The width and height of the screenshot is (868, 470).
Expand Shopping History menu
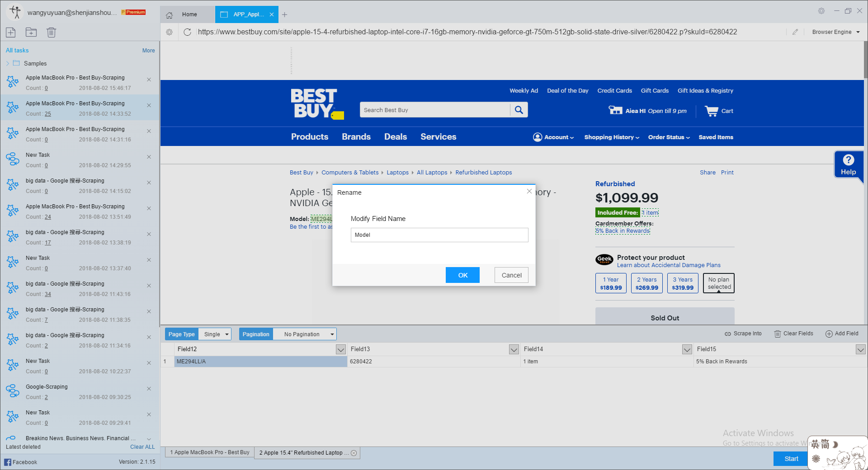pos(612,137)
